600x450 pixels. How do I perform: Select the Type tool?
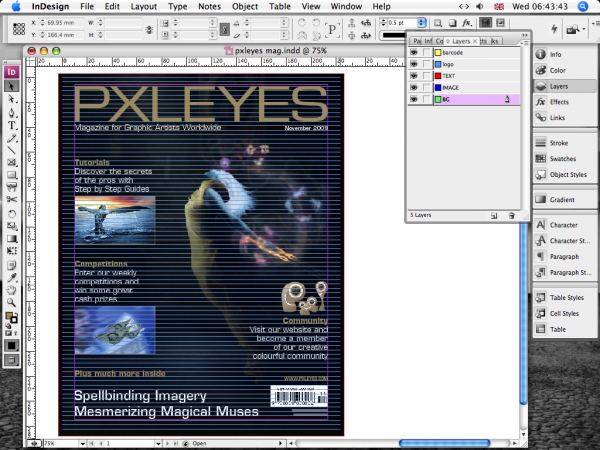point(11,125)
